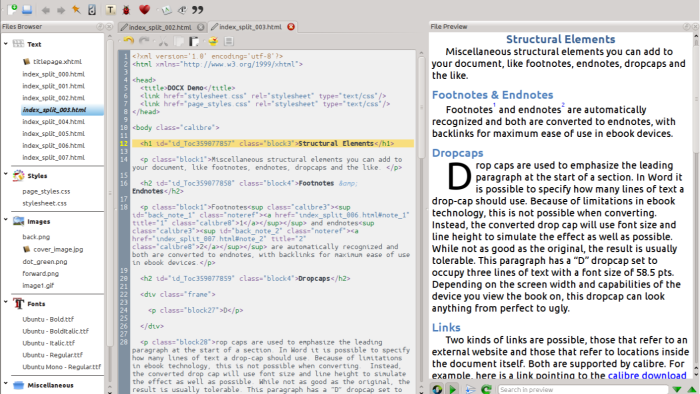The image size is (700, 394).
Task: Click the redo arrow in editor toolbar
Action: tap(144, 41)
